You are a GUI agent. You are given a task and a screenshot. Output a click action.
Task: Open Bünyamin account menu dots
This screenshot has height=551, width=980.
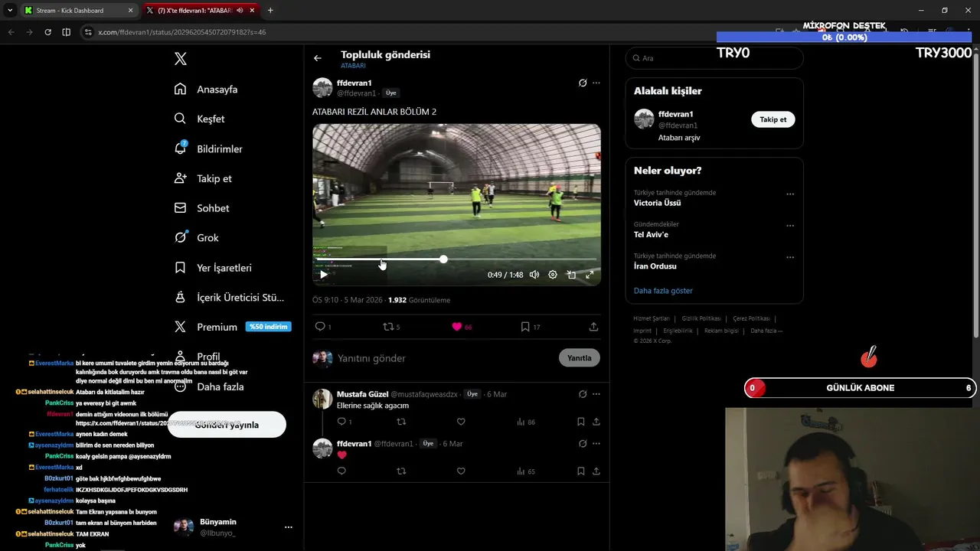[289, 527]
